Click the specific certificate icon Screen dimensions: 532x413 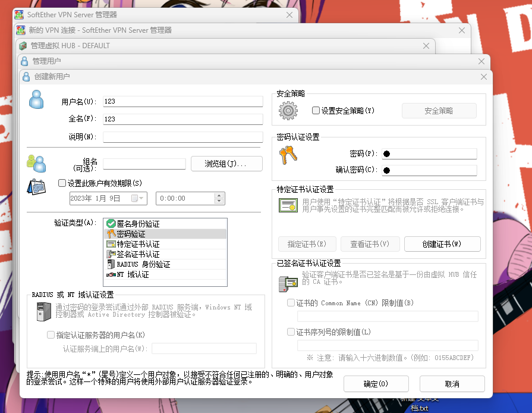pos(288,205)
